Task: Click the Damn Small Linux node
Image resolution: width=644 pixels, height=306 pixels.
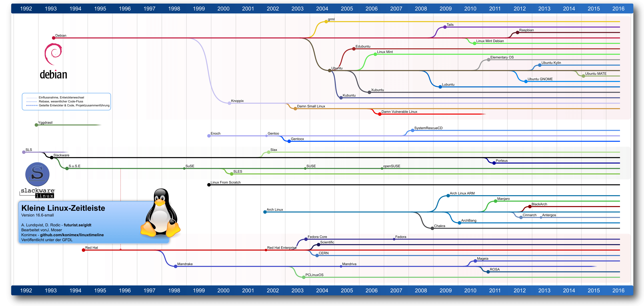Action: [295, 109]
